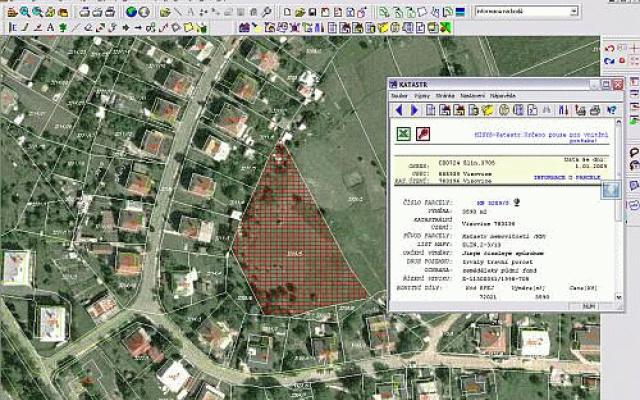Click the blue globe icon in main toolbar
Image resolution: width=640 pixels, height=400 pixels.
tap(131, 12)
